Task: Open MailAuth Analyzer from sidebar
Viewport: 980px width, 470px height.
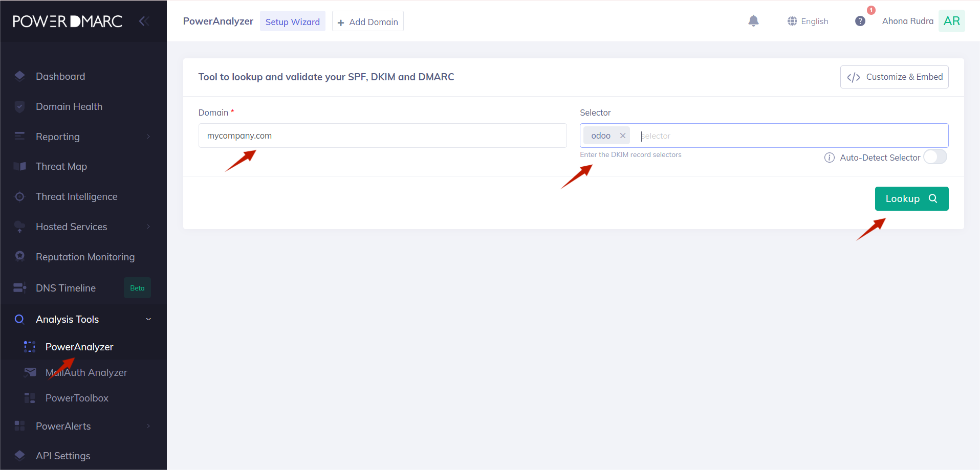Action: point(86,372)
